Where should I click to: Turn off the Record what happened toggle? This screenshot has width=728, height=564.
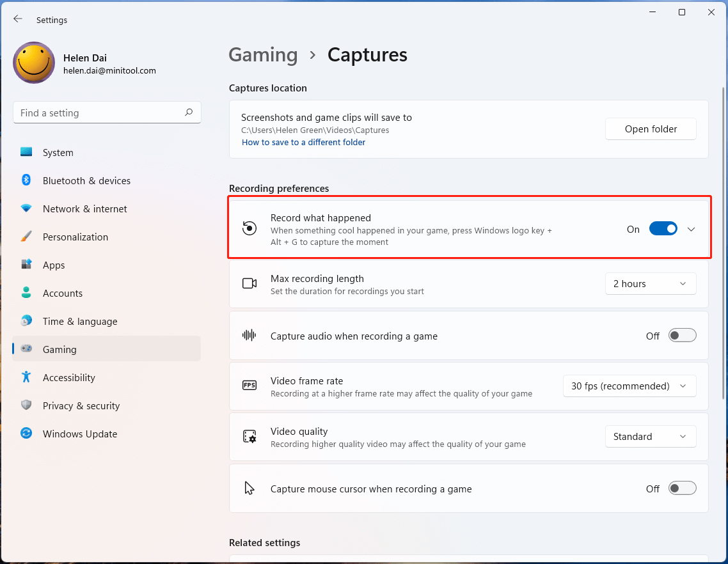click(663, 229)
